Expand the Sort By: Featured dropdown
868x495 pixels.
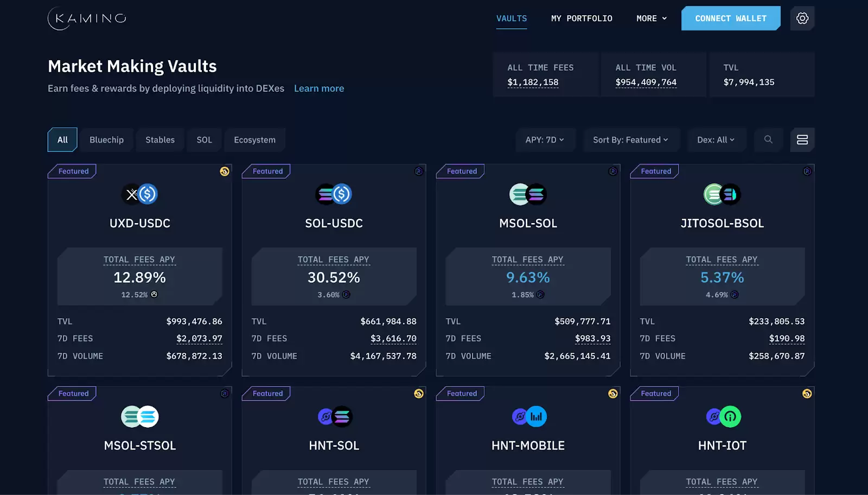click(x=631, y=139)
